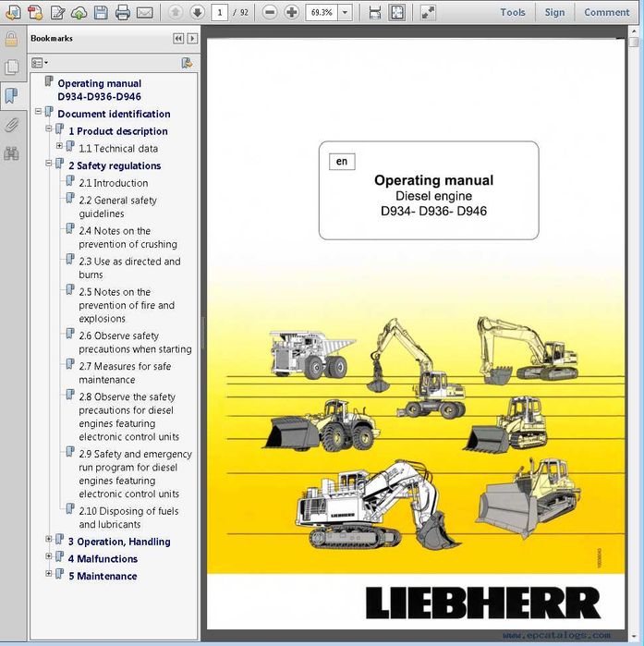Click the new bookmark icon
The width and height of the screenshot is (644, 646).
pyautogui.click(x=187, y=63)
